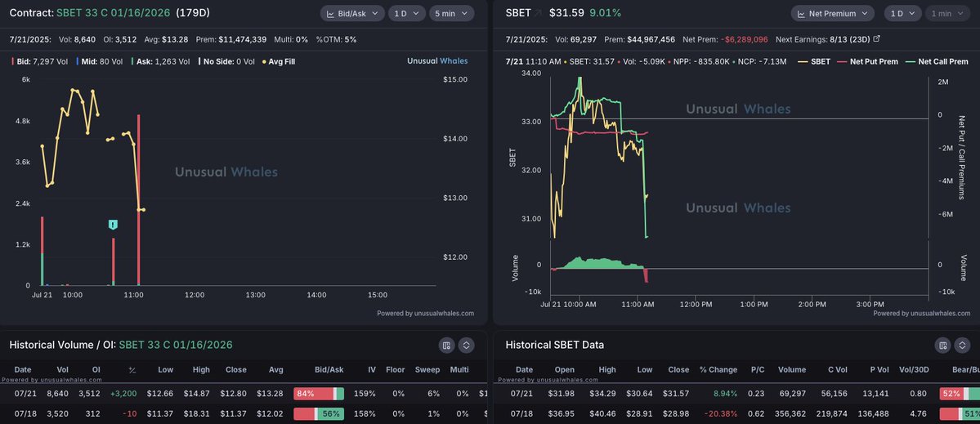The height and width of the screenshot is (424, 980).
Task: Click the 9.01% SBET change value
Action: tap(604, 12)
